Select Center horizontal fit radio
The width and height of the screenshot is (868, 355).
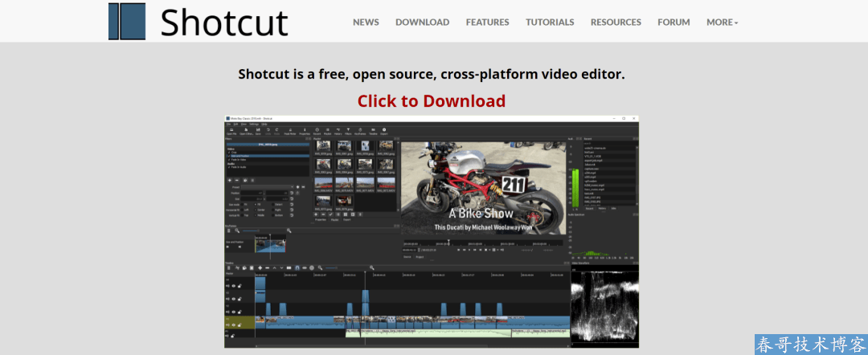click(x=256, y=210)
